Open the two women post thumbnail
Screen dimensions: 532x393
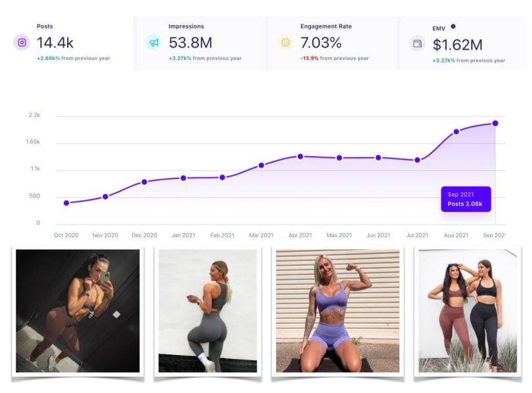click(x=468, y=311)
